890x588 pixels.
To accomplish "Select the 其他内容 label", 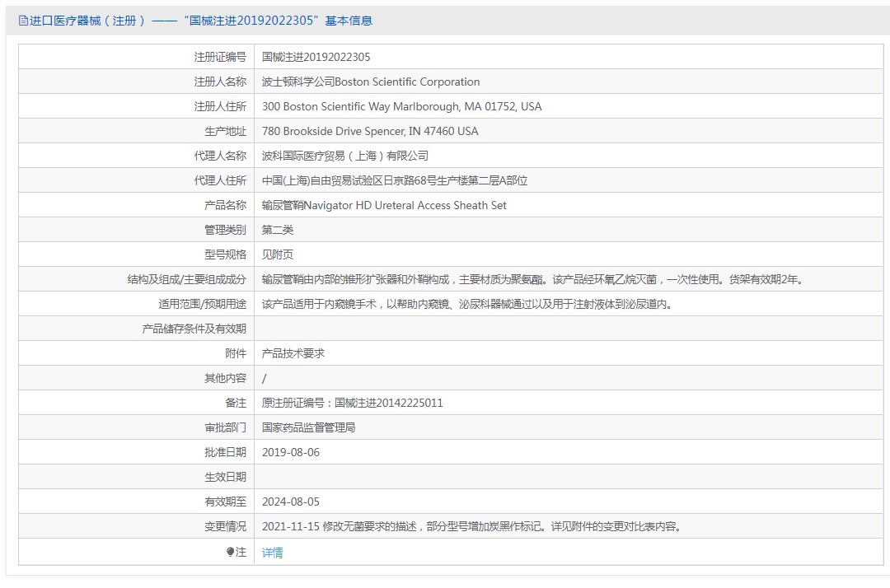I will point(225,378).
